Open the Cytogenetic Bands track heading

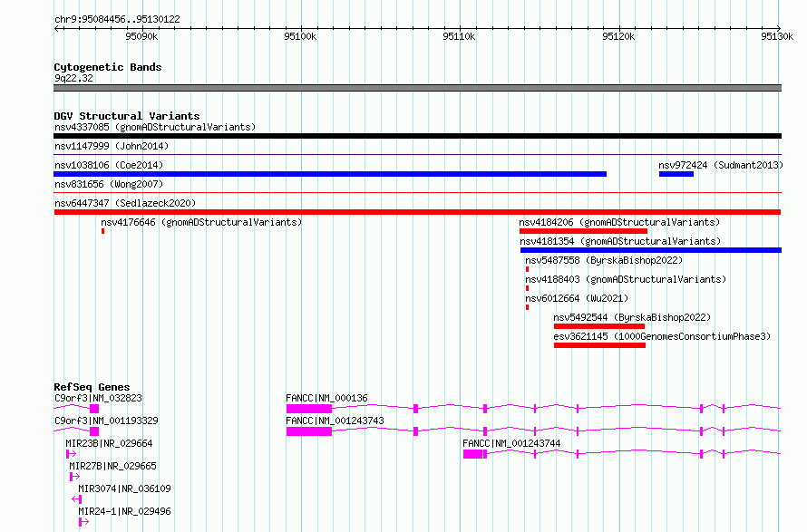108,67
